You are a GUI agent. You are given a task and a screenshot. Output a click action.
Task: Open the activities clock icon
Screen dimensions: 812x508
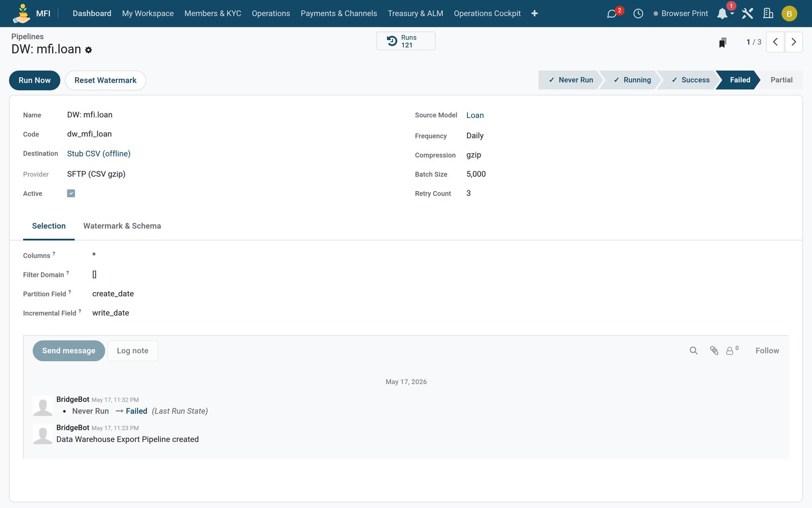[x=638, y=14]
